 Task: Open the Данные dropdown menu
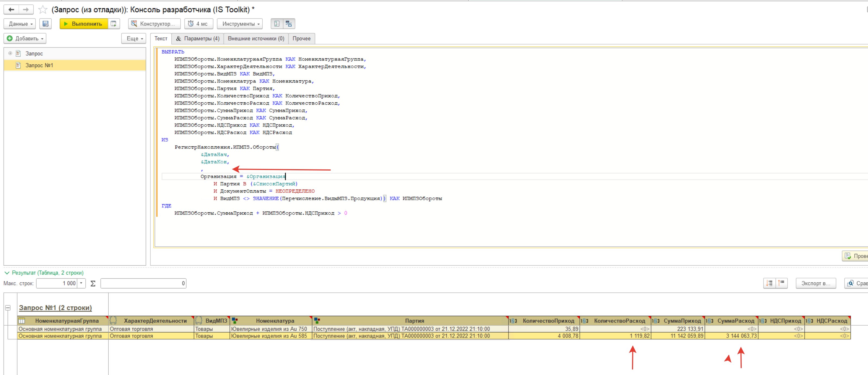(20, 24)
